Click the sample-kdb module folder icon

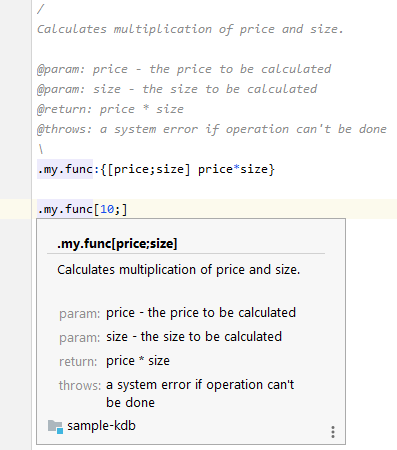tap(55, 427)
